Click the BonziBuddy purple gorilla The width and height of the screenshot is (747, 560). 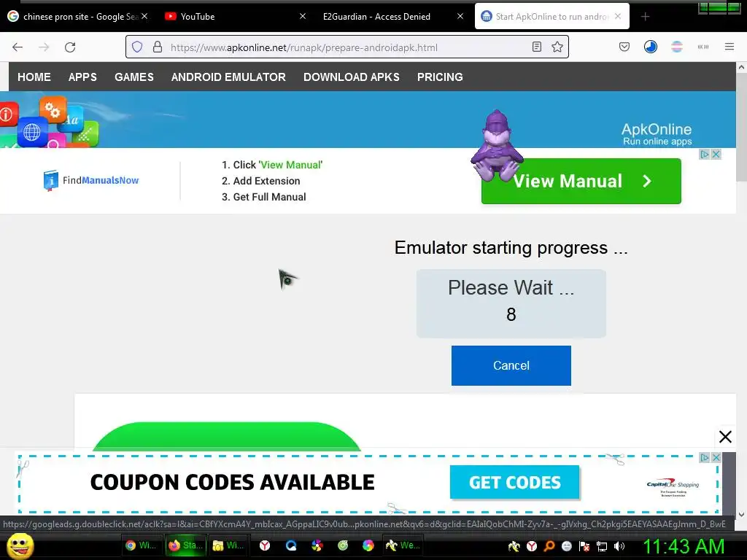497,145
